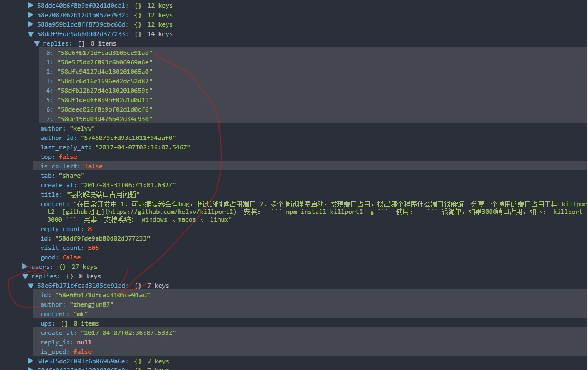Expand the 58e5f5dd2f893c6b06969a6e reply node

point(31,361)
